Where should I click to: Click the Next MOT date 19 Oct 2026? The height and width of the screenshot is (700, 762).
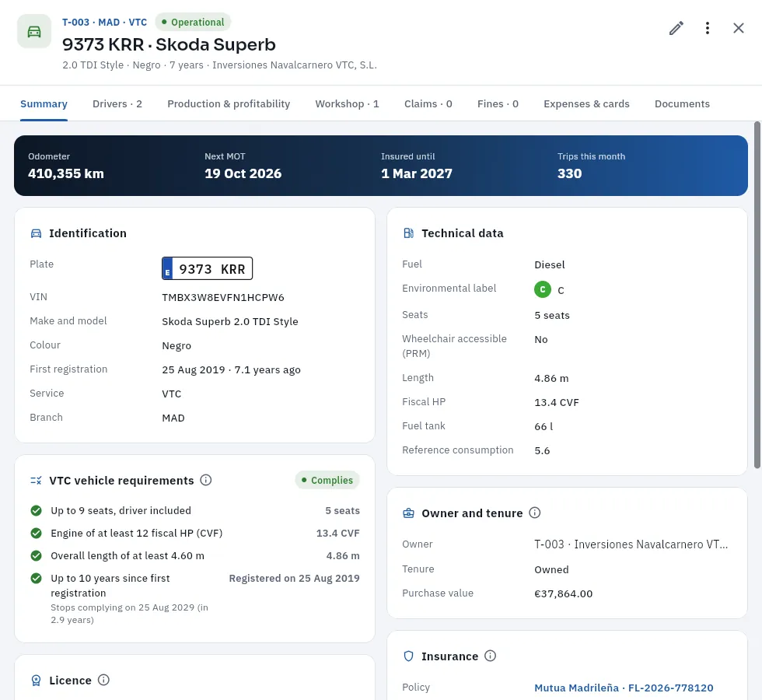(243, 173)
